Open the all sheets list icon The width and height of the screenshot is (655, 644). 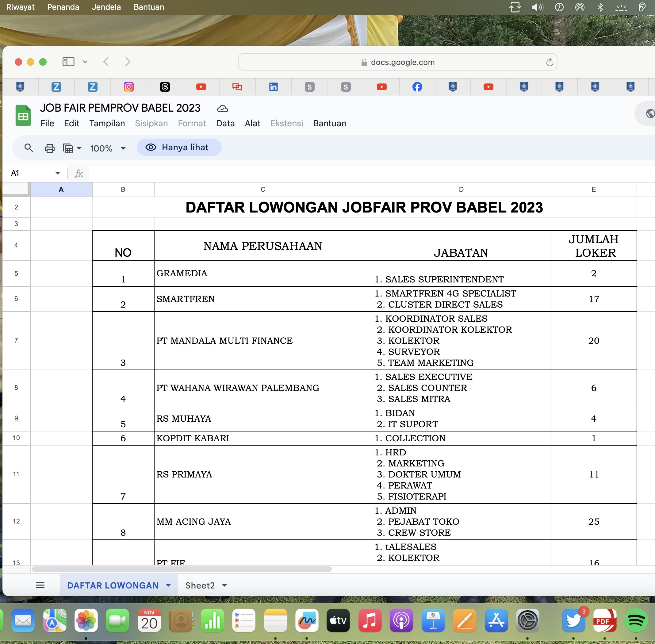(40, 585)
